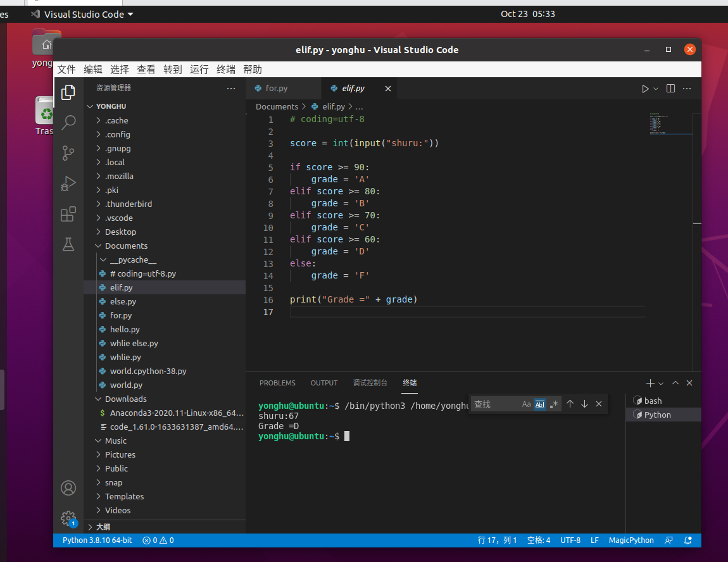Run the Python file with play button
728x562 pixels.
tap(645, 89)
